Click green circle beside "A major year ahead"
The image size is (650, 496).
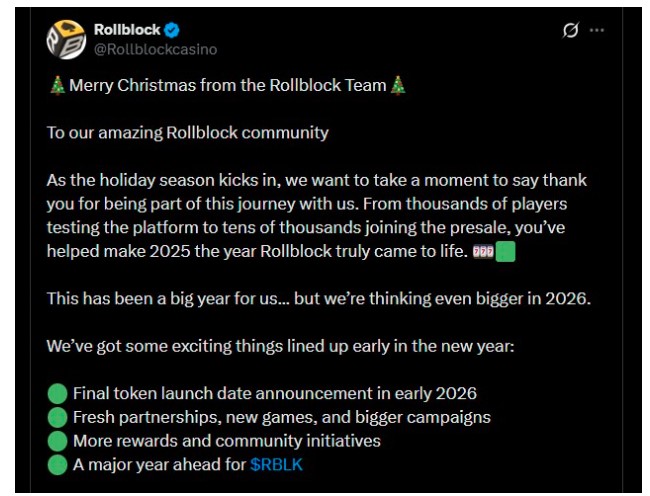[57, 464]
